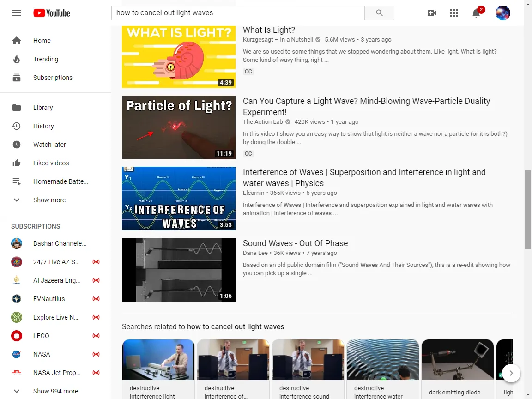Select Home in the sidebar
The image size is (532, 399).
point(55,41)
